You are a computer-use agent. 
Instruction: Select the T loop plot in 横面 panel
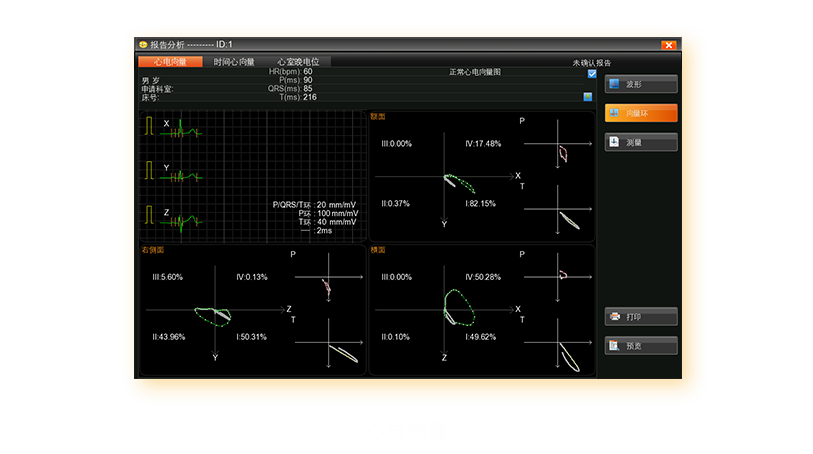point(558,343)
